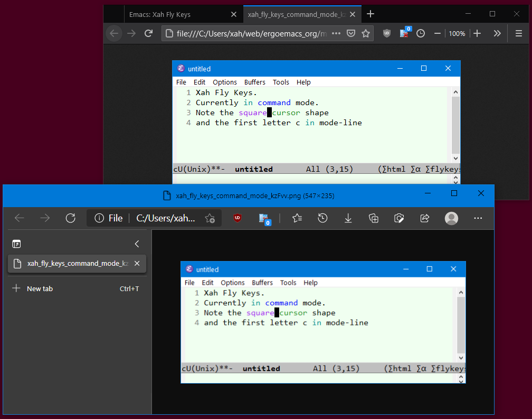Image resolution: width=532 pixels, height=419 pixels.
Task: Select xah_fly_keys_command_mode vertical tab in Edge
Action: click(x=77, y=264)
